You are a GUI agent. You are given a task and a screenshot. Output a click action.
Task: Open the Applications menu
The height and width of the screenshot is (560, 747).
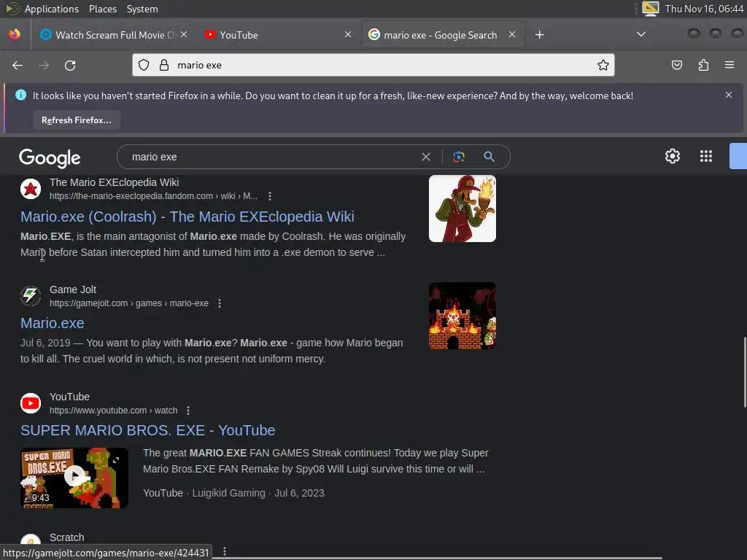[x=52, y=9]
